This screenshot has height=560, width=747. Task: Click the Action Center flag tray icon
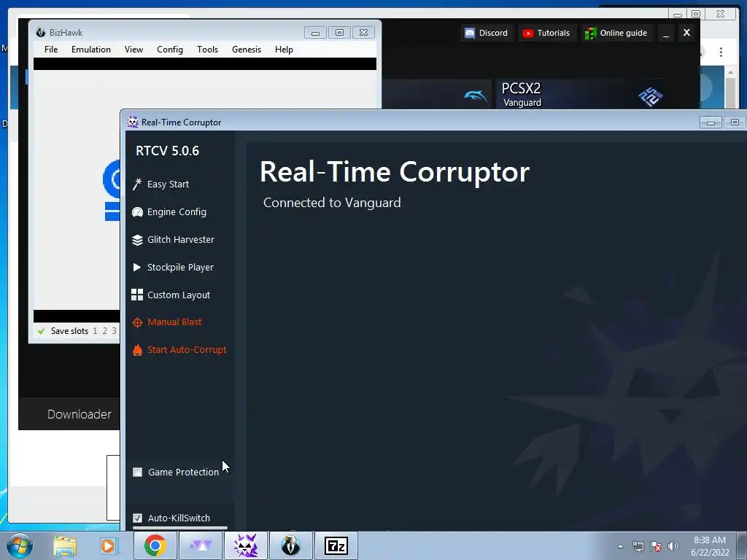656,546
